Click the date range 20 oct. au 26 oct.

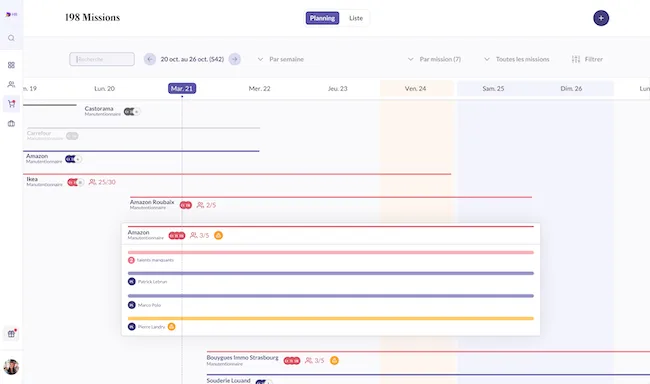192,59
